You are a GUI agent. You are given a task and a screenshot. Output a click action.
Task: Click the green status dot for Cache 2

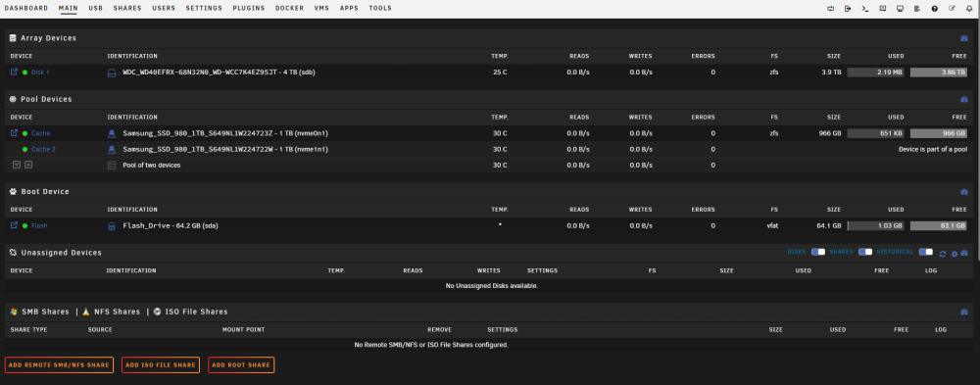(25, 150)
